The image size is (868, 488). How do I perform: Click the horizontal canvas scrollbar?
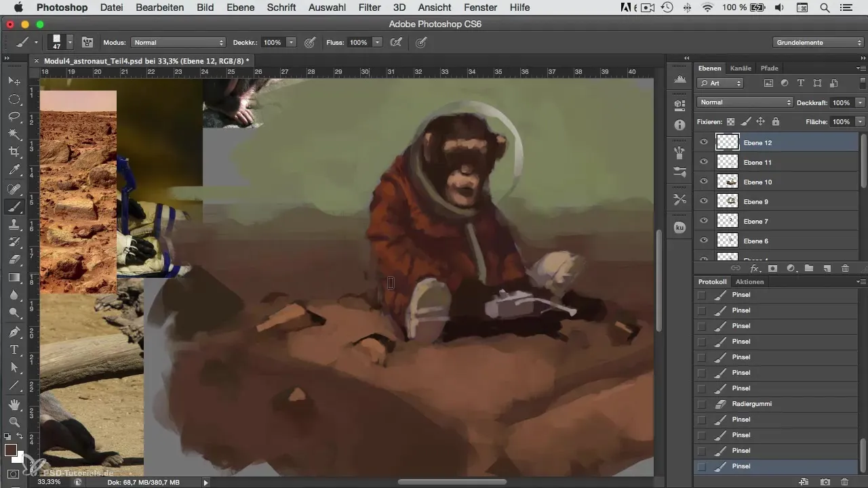tap(452, 482)
